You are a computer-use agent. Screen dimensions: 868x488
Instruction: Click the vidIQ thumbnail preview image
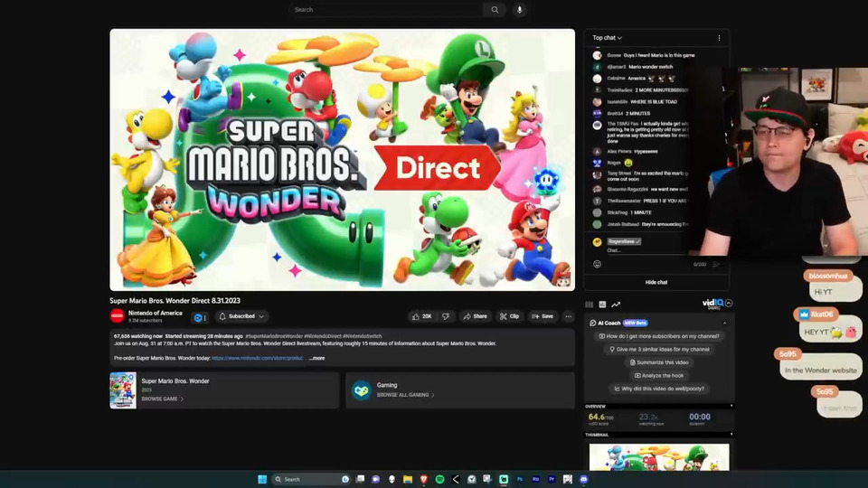[659, 457]
